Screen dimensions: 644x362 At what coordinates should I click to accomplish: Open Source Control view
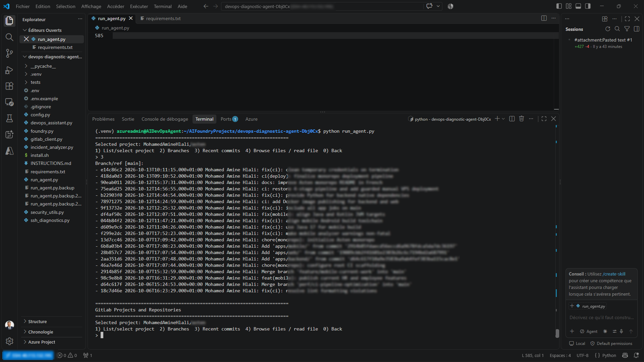[9, 53]
